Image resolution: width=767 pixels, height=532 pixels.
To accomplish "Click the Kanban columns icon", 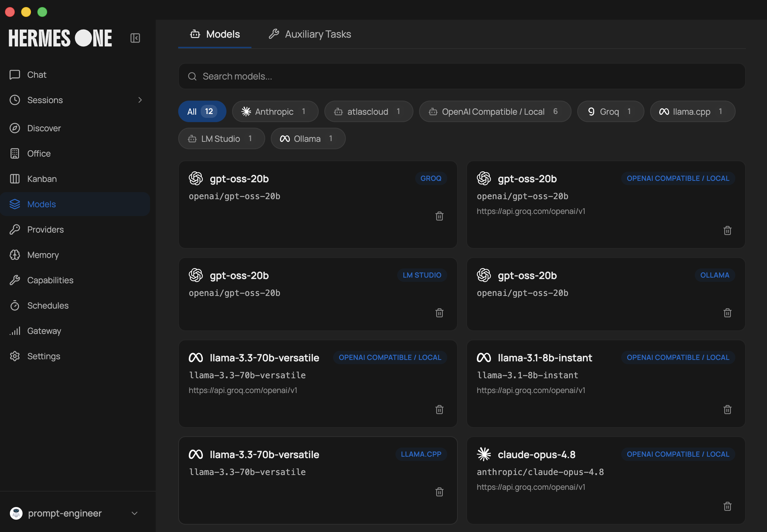I will click(15, 179).
